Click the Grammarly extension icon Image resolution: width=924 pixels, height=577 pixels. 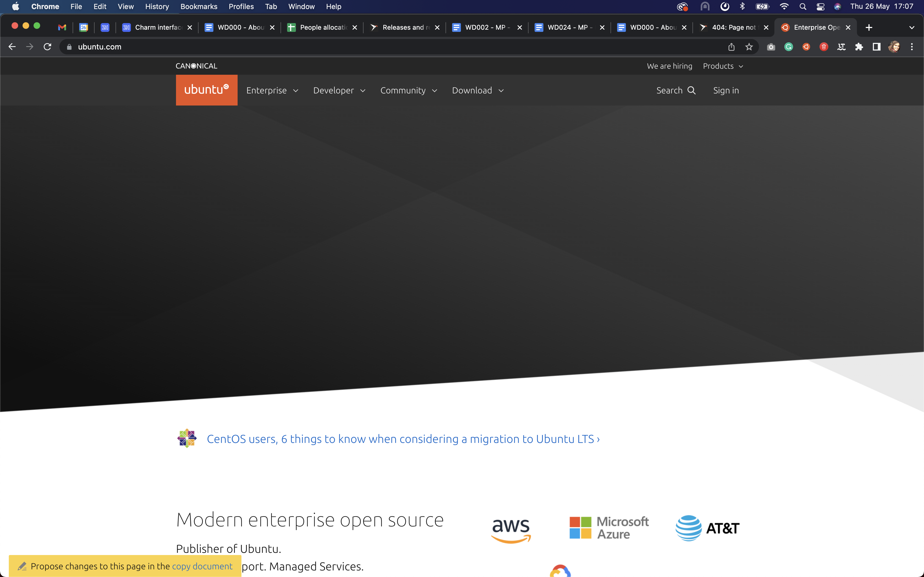click(x=789, y=46)
